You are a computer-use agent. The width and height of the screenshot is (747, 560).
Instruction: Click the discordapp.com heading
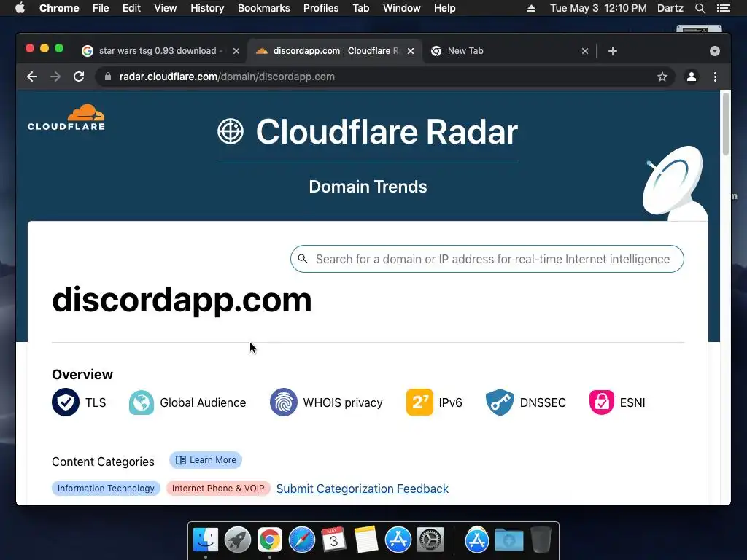point(182,300)
